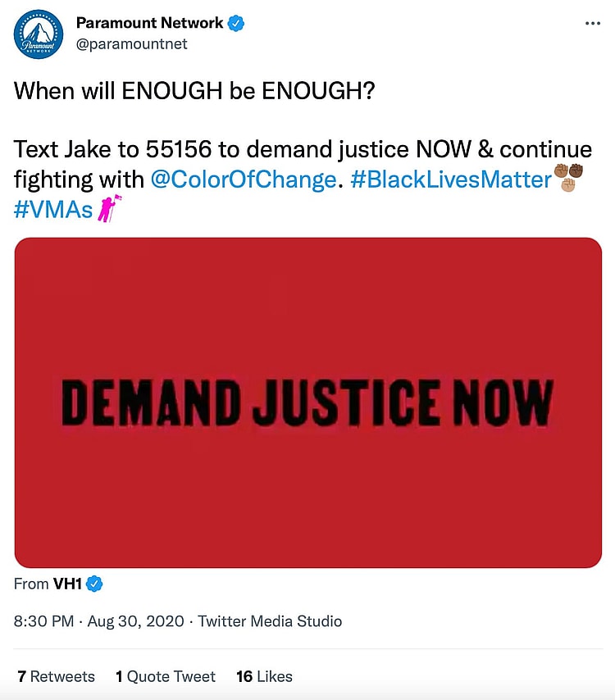This screenshot has width=615, height=700.
Task: Click the verified badge next to VH1
Action: tap(95, 584)
